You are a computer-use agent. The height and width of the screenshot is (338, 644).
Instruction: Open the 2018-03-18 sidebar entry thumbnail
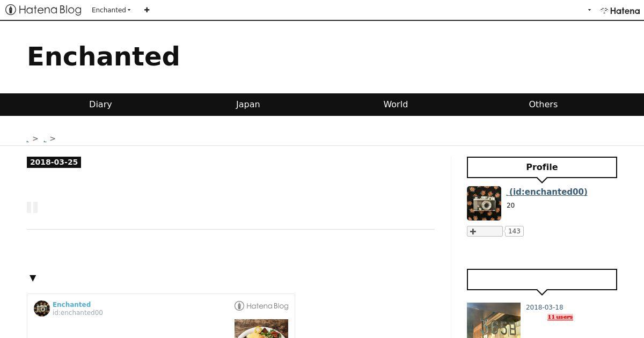tap(494, 320)
